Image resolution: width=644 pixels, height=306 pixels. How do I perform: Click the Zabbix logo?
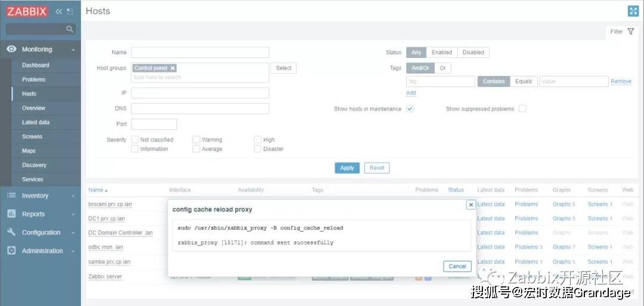tap(27, 11)
